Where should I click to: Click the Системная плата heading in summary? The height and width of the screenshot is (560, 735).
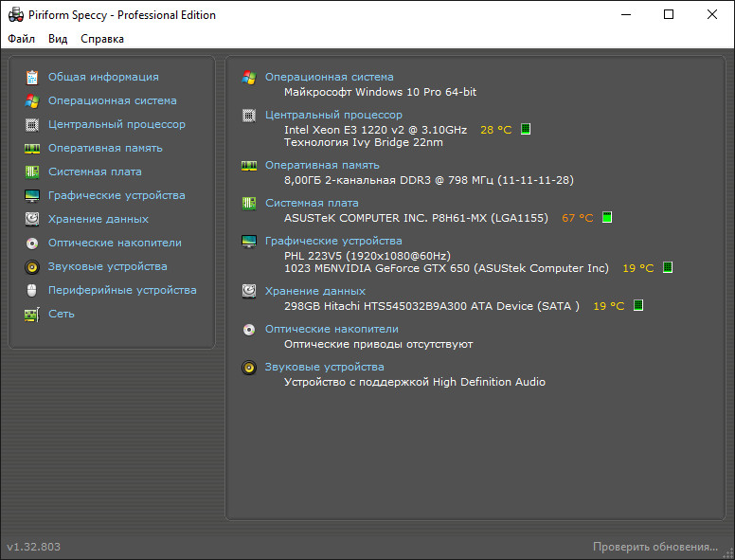[312, 203]
